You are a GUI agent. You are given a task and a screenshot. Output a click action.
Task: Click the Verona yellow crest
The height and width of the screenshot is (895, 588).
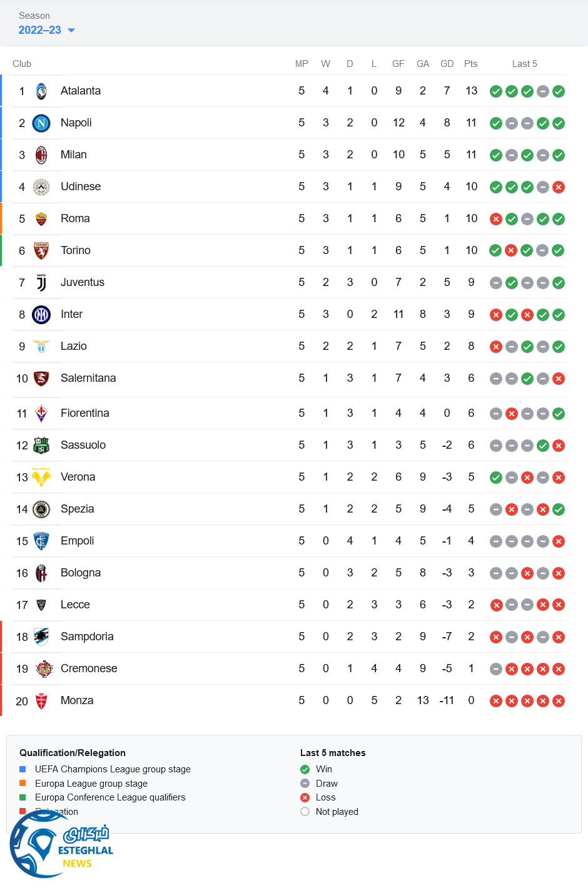click(x=41, y=478)
